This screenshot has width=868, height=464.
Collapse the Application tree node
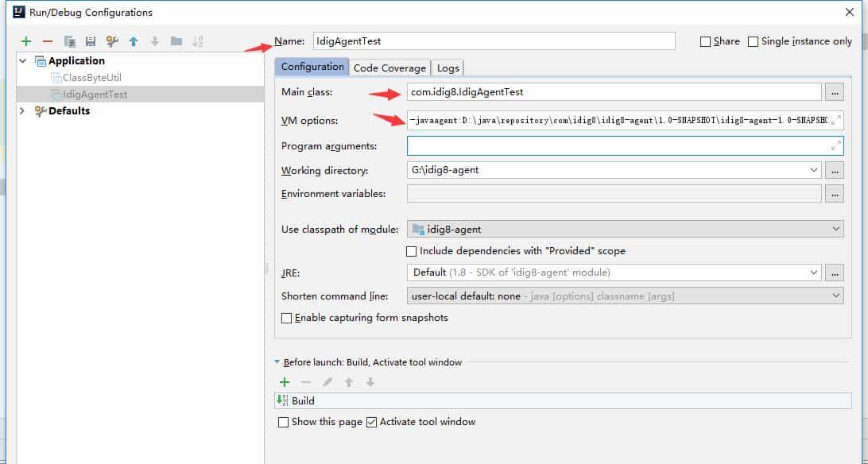pos(23,61)
